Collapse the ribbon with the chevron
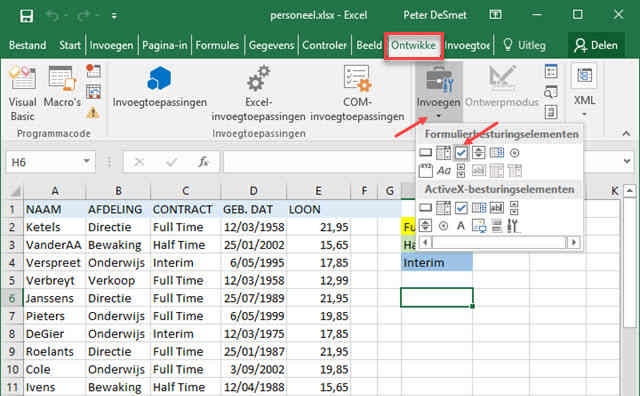 626,133
